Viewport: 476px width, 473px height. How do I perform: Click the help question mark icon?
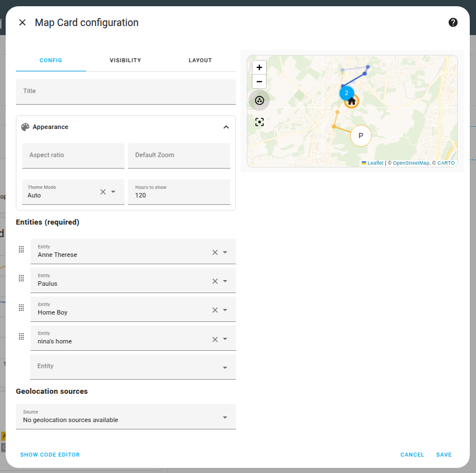click(453, 23)
